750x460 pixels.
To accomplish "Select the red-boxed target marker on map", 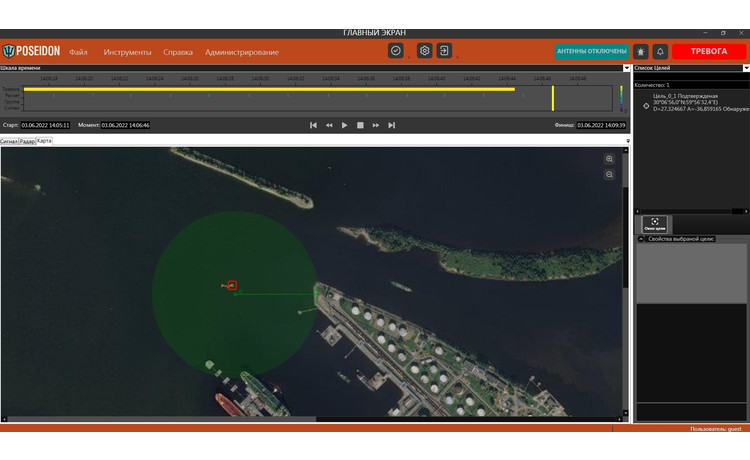I will coord(232,286).
